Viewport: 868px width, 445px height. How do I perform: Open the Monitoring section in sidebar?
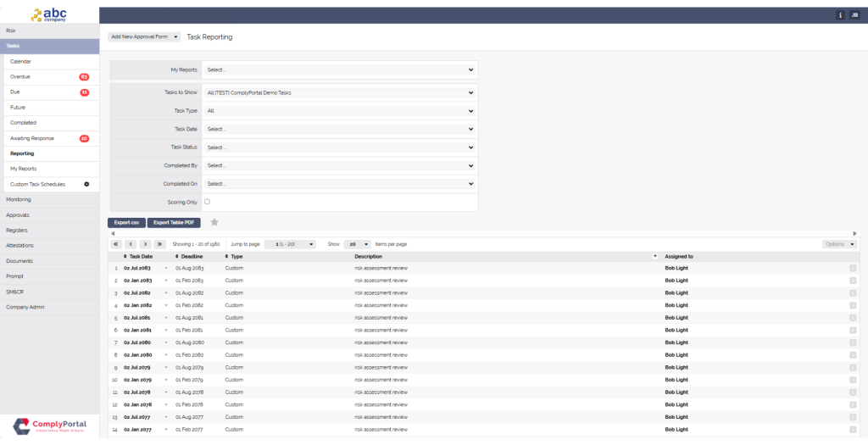[x=19, y=199]
